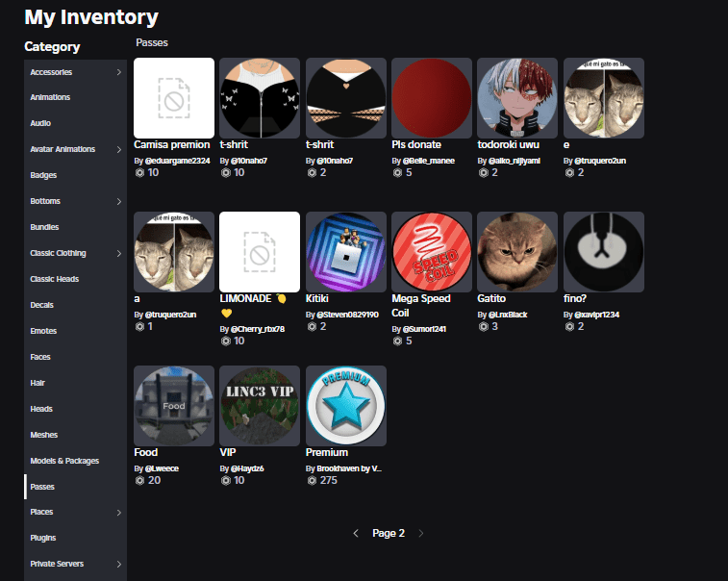Go to the previous inventory page
This screenshot has width=728, height=581.
(x=356, y=533)
